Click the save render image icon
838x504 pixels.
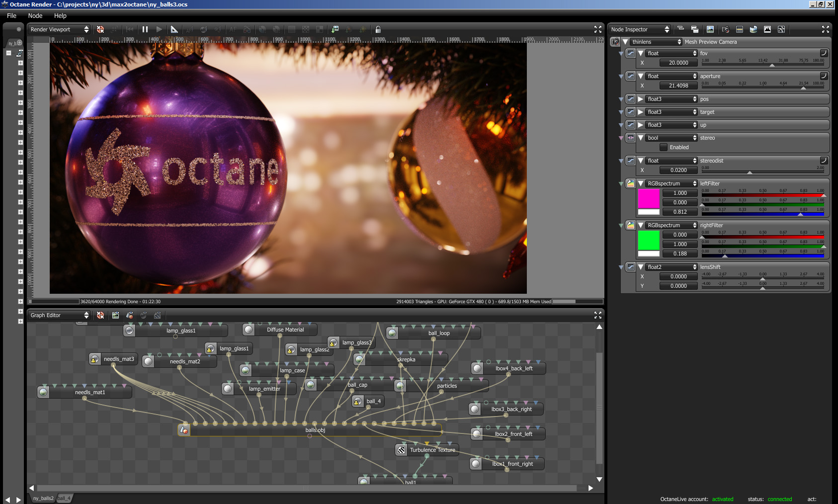[x=335, y=29]
